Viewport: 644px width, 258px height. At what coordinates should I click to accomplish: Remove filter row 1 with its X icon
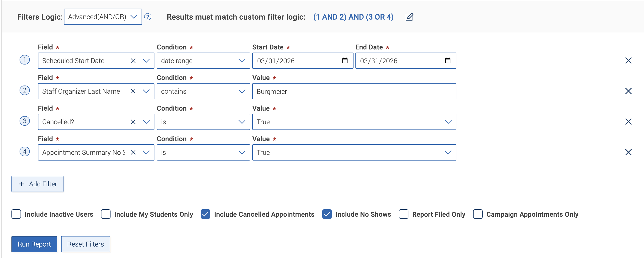628,61
